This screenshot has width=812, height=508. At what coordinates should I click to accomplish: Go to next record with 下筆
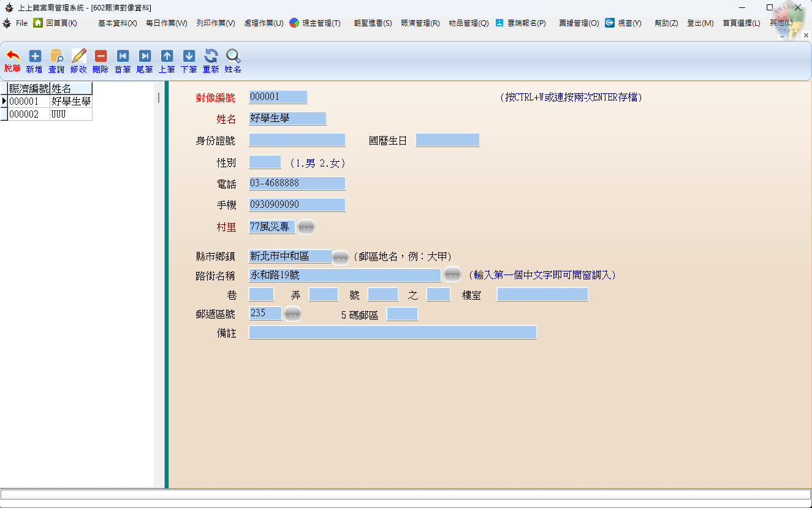(x=189, y=56)
